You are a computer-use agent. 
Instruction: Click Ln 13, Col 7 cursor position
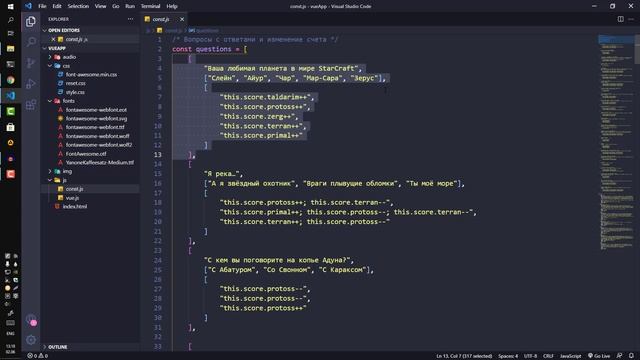point(464,356)
